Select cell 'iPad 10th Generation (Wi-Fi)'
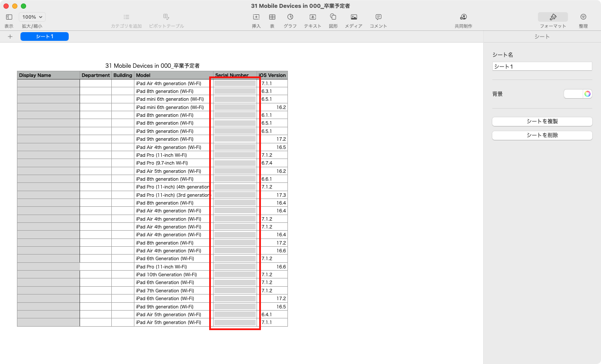 tap(174, 275)
